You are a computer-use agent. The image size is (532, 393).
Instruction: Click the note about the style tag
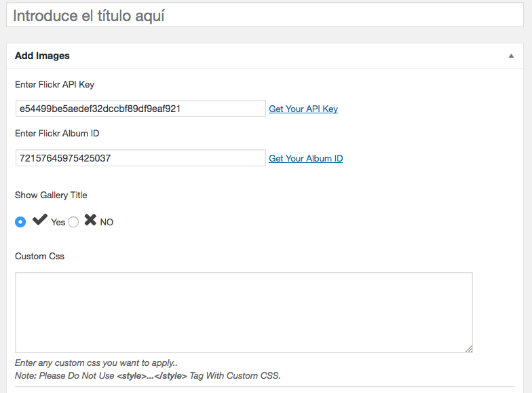(x=148, y=376)
